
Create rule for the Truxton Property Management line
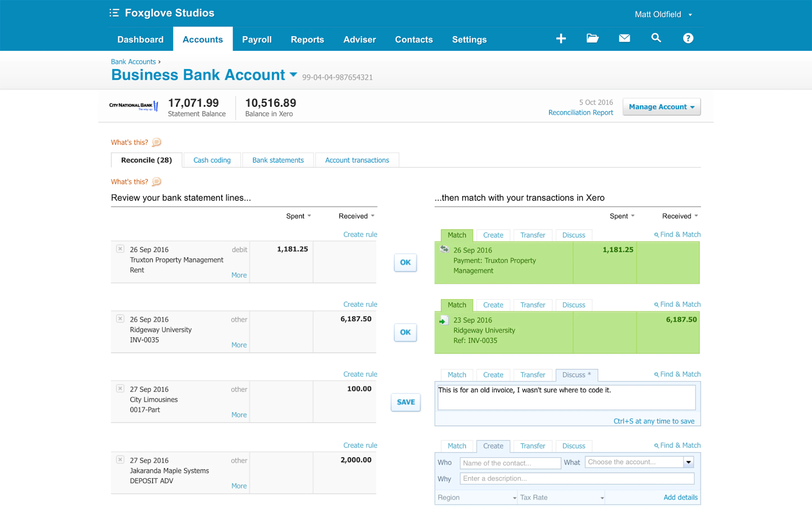[x=360, y=234]
